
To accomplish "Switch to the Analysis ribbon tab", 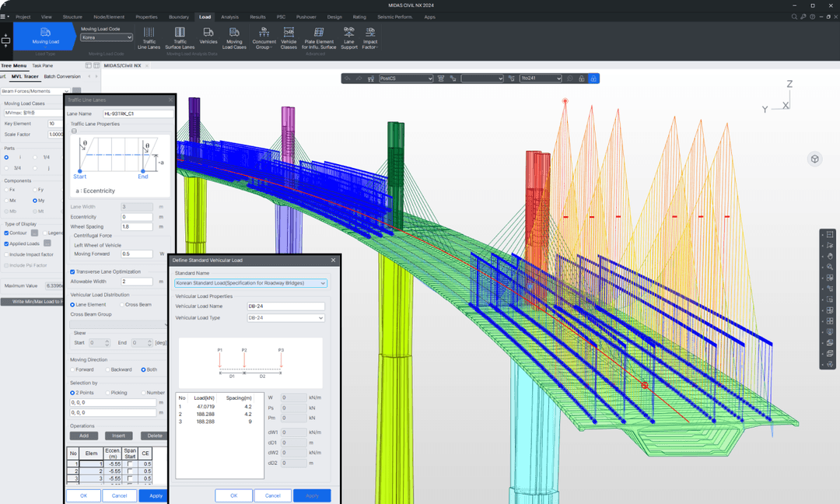I will (x=229, y=17).
